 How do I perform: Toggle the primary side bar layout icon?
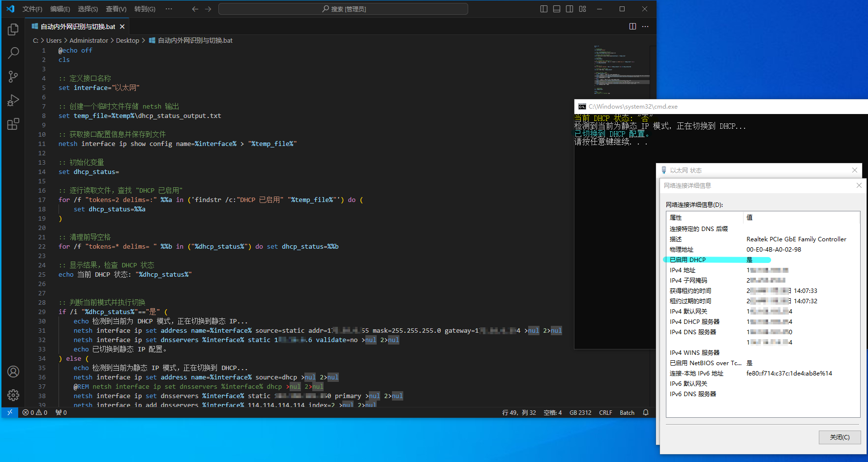(544, 9)
